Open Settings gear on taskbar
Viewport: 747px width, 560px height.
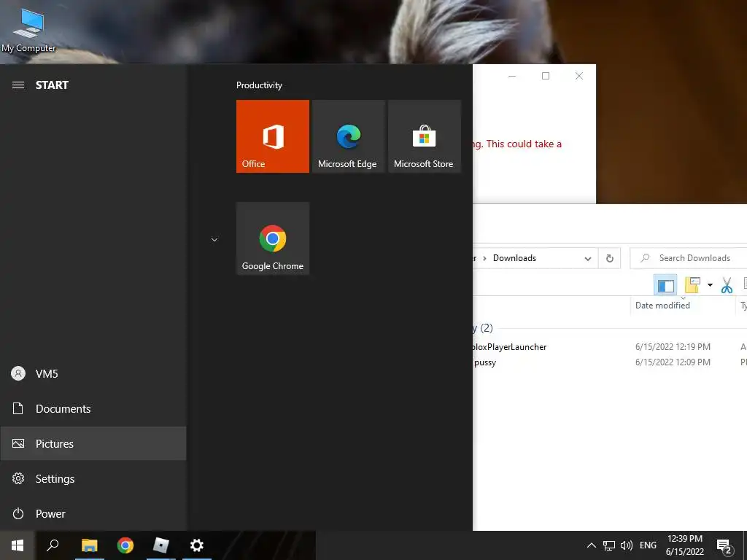tap(197, 545)
